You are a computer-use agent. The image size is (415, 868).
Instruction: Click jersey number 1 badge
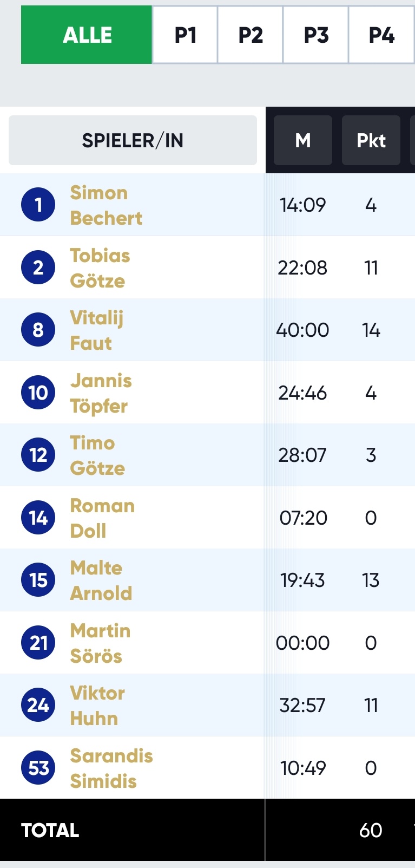coord(38,205)
